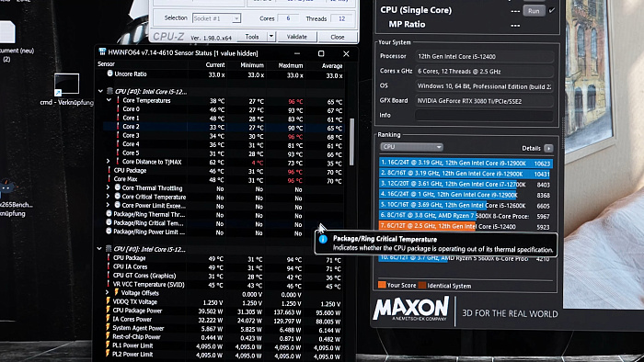Click the Details arrow icon in Ranking
644x362 pixels.
point(548,148)
